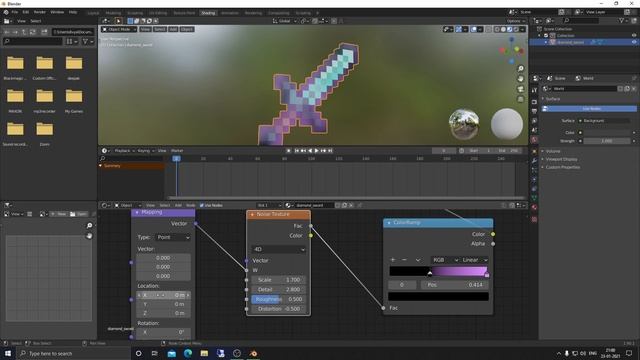
Task: Toggle the Use Nodes checkbox in node editor
Action: pyautogui.click(x=202, y=205)
